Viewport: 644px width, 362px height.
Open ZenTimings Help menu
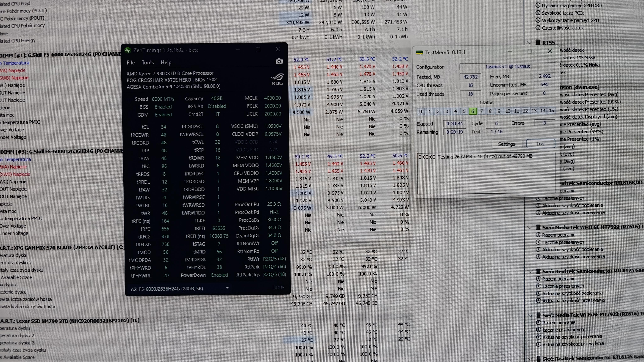tap(166, 63)
